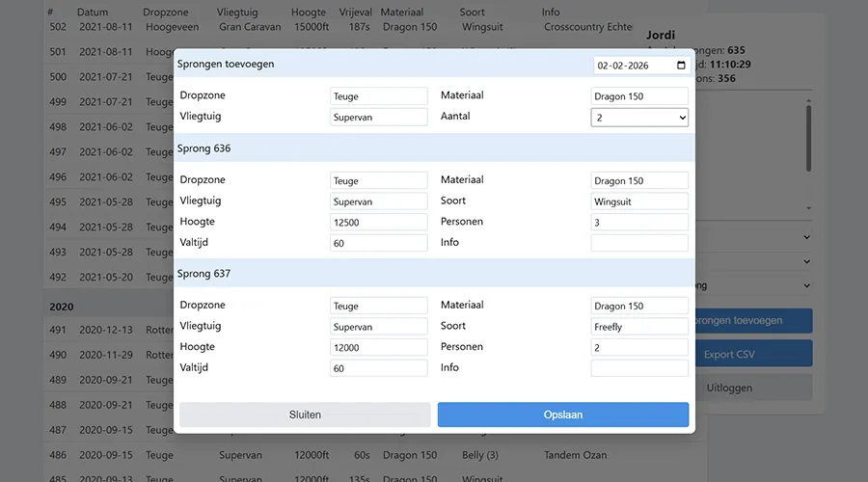Select the top Vliegtuig input field
Image resolution: width=868 pixels, height=482 pixels.
coord(378,117)
